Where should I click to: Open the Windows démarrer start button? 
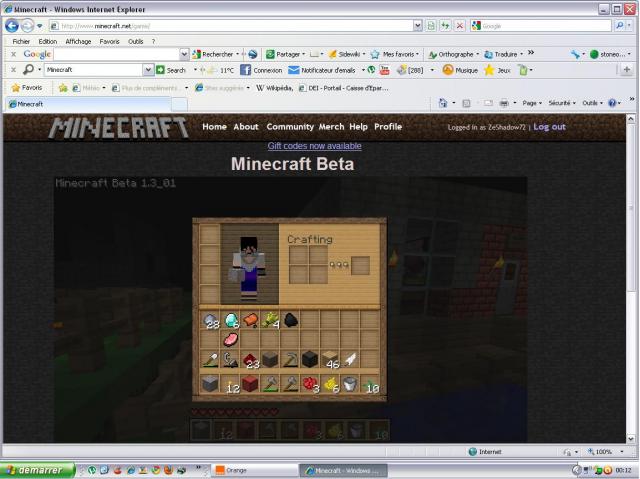pyautogui.click(x=38, y=470)
